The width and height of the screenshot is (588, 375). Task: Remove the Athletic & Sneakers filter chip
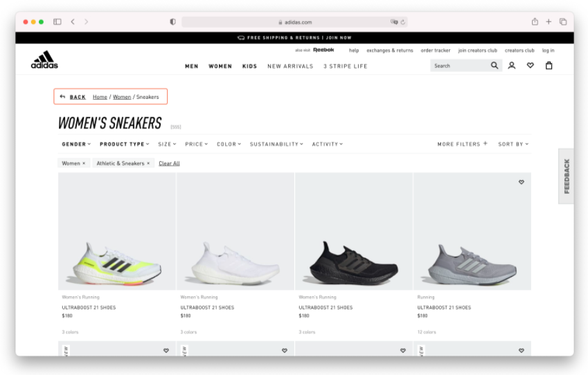click(x=148, y=163)
